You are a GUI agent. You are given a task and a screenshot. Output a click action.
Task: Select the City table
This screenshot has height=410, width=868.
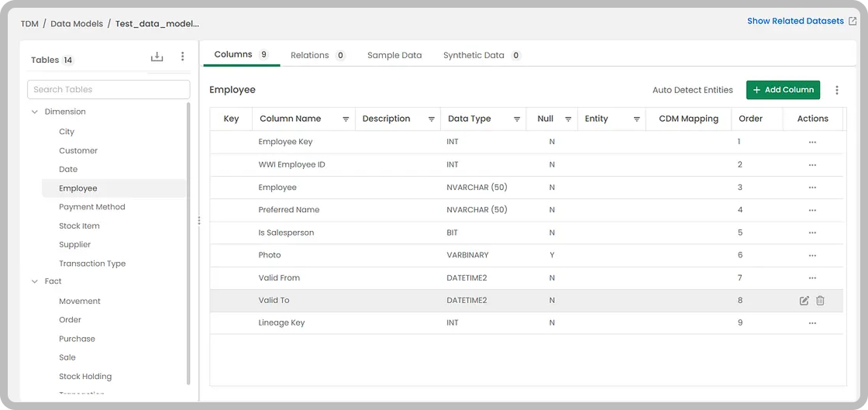click(x=67, y=132)
